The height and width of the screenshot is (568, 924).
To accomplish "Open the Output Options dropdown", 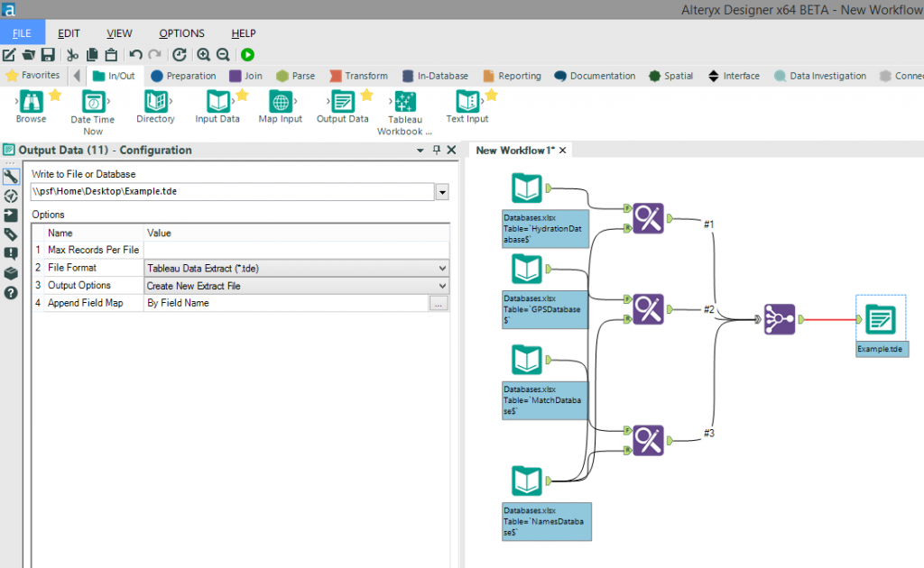I will click(442, 286).
